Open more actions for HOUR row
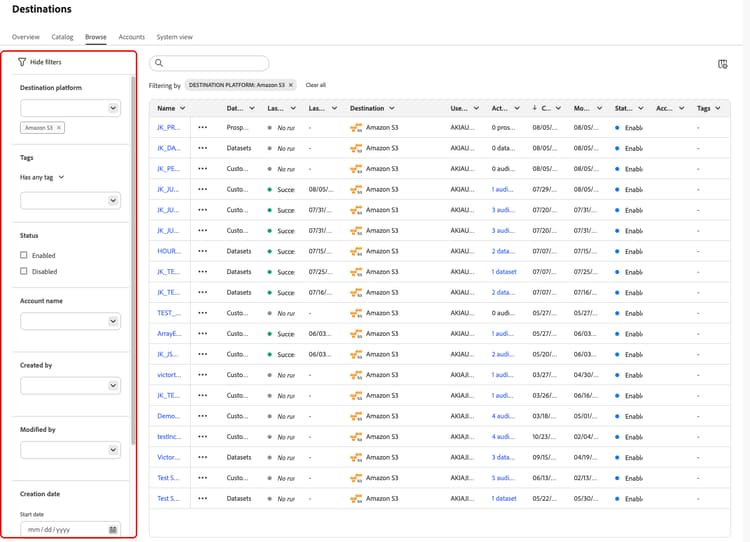The height and width of the screenshot is (542, 750). click(203, 251)
